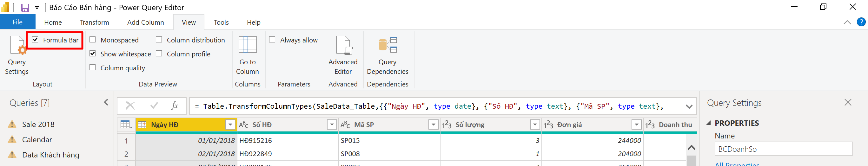Screen dimensions: 868x166
Task: Open filter dropdown for Số lượng column
Action: pos(535,125)
